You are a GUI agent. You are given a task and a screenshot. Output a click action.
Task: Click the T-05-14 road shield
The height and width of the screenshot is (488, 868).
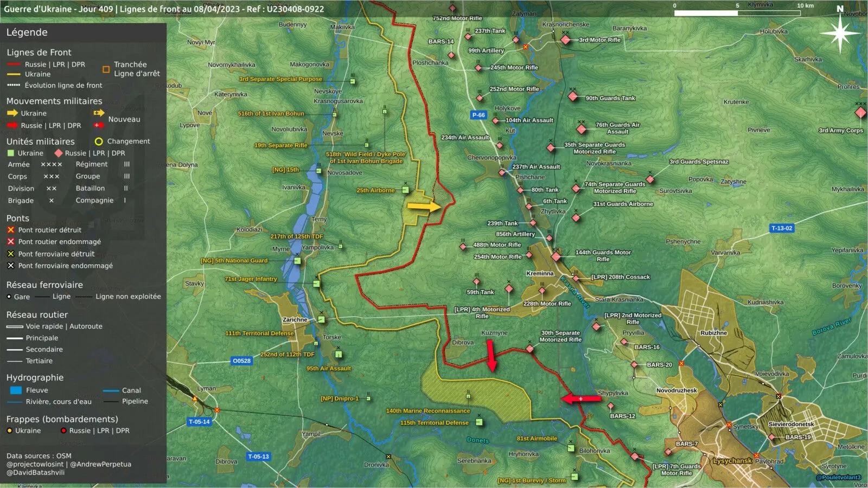pyautogui.click(x=199, y=422)
